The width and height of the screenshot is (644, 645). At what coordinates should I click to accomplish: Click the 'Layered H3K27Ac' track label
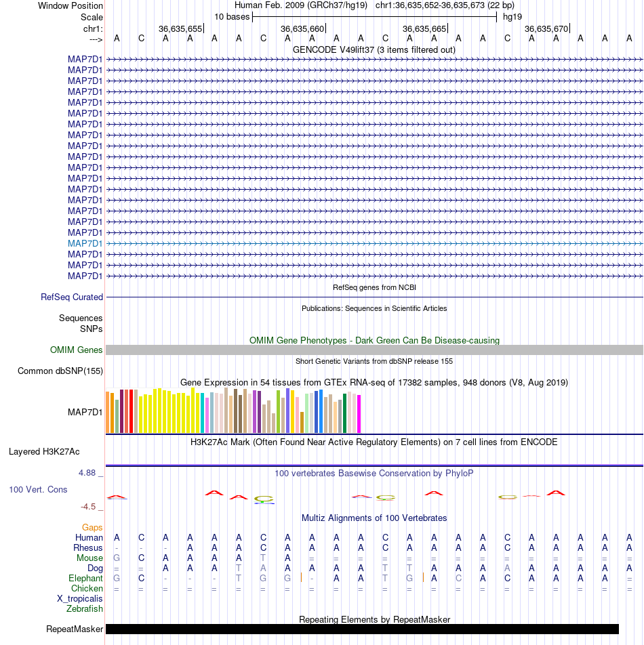pos(45,452)
